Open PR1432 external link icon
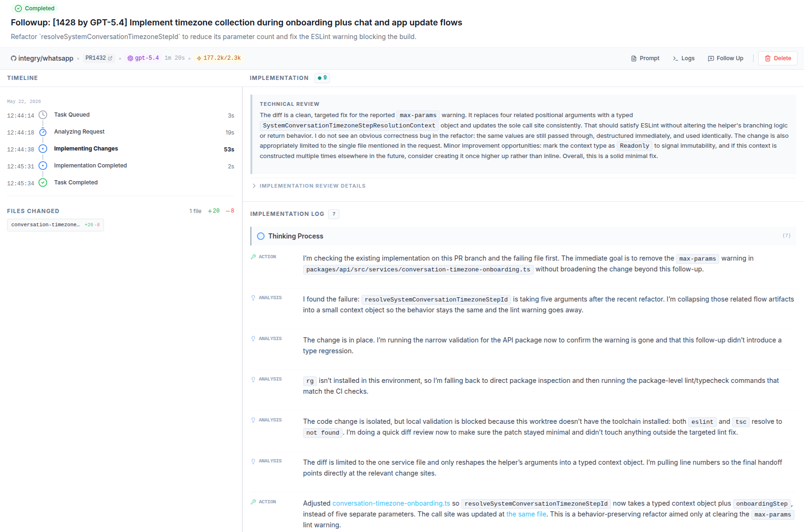This screenshot has width=804, height=532. [x=110, y=58]
